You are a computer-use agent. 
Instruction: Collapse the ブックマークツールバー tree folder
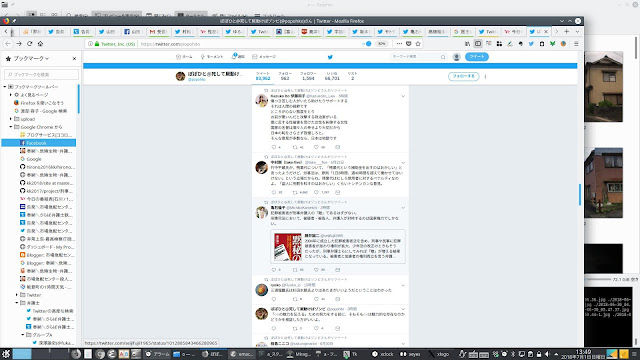pyautogui.click(x=5, y=87)
